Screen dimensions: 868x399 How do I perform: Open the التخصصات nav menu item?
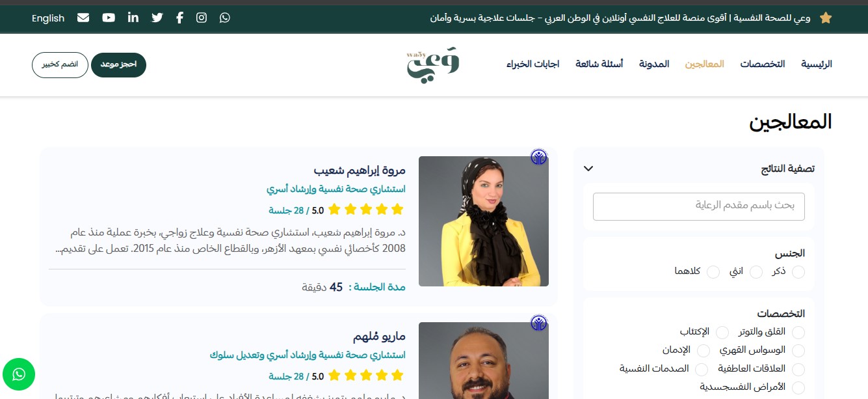click(x=763, y=64)
